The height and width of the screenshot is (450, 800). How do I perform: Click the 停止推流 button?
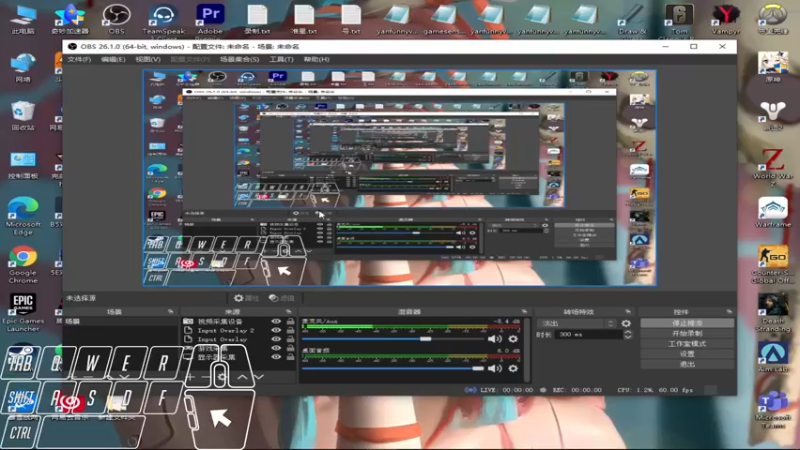click(687, 323)
